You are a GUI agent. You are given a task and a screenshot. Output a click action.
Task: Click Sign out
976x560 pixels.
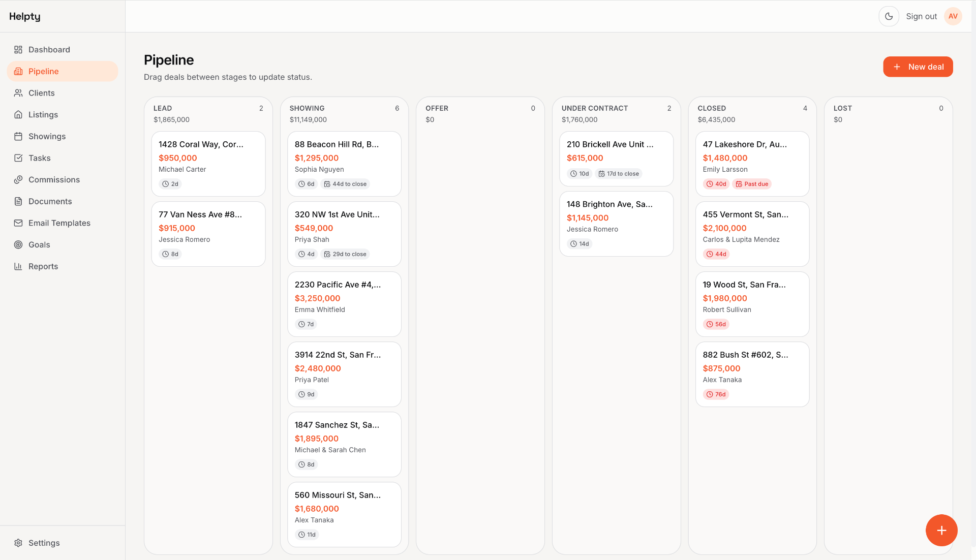click(921, 16)
